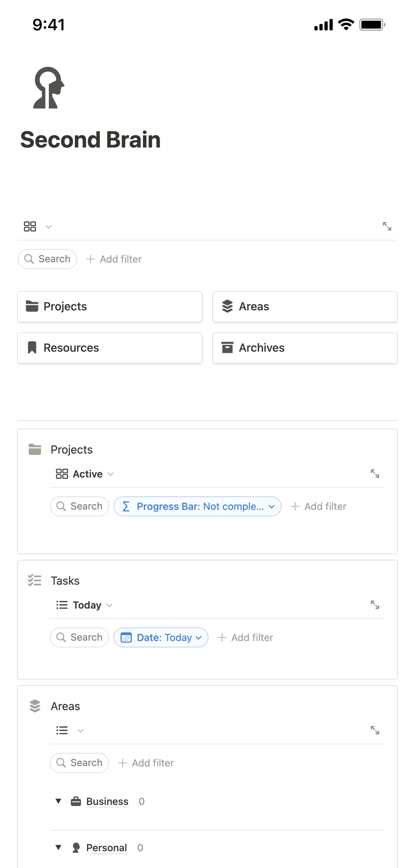This screenshot has width=401, height=868.
Task: Open the Business area link
Action: point(107,801)
